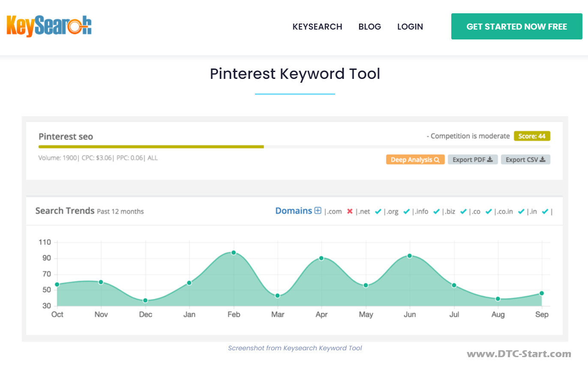Toggle the .info domain checkmark

(x=436, y=211)
